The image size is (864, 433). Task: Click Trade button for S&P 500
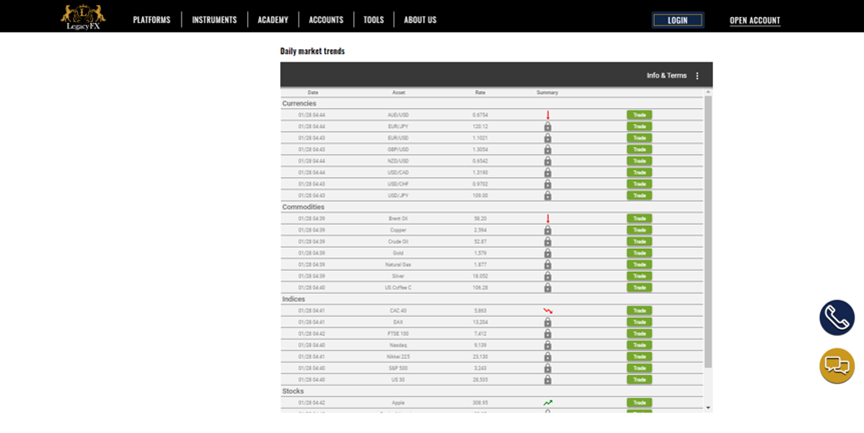pyautogui.click(x=639, y=368)
